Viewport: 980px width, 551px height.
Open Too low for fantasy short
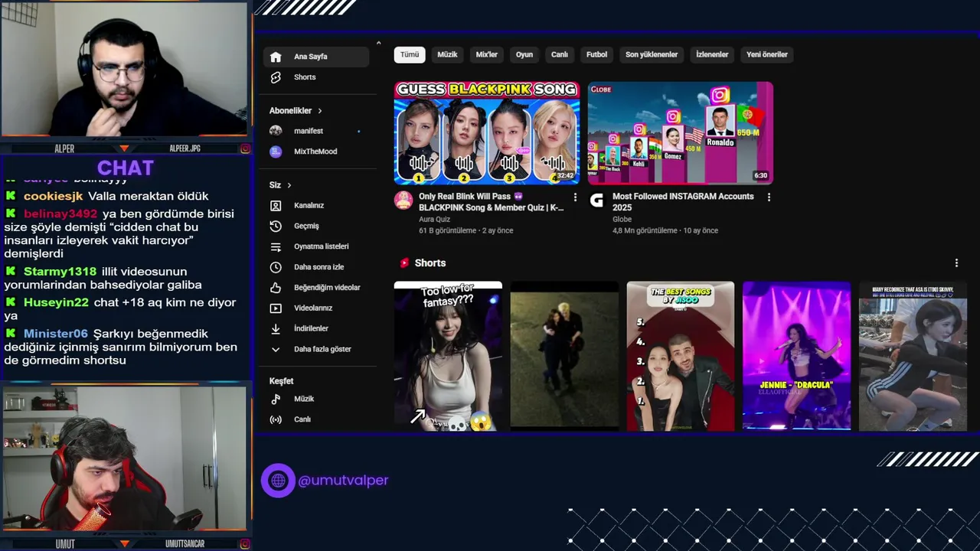click(448, 356)
